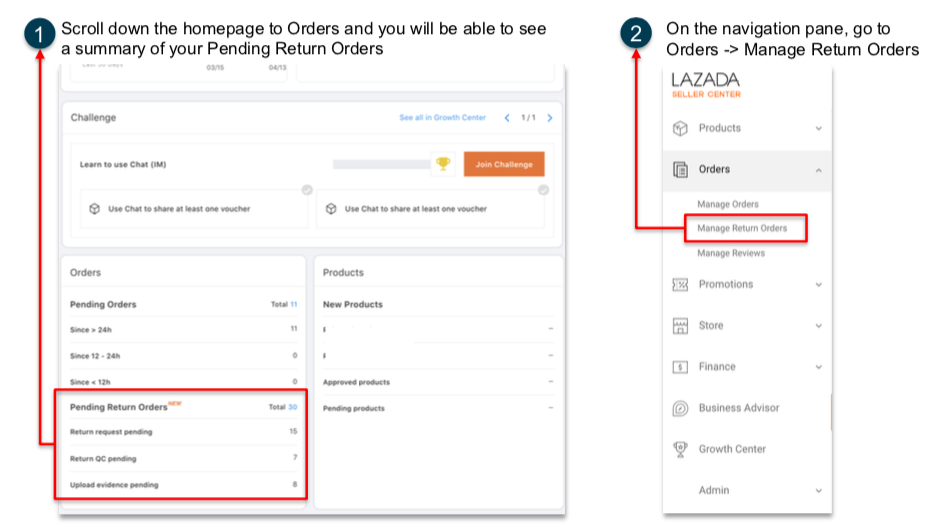Click the Promotions voucher icon

point(680,285)
